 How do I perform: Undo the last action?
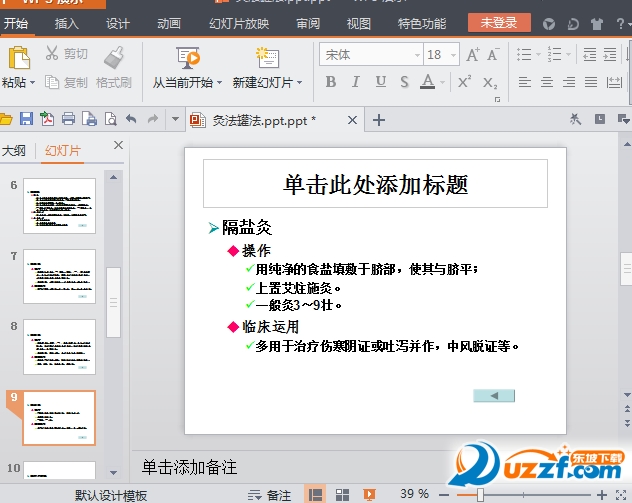(131, 118)
